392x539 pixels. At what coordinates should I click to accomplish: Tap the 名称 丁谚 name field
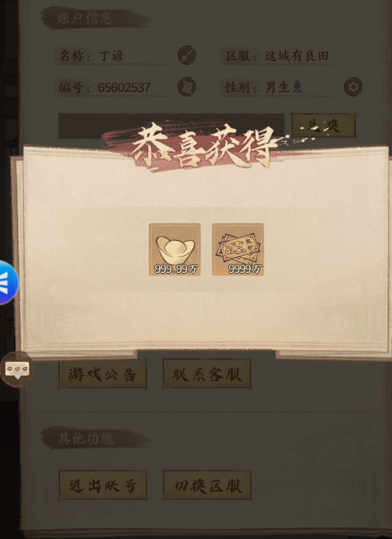pos(111,55)
